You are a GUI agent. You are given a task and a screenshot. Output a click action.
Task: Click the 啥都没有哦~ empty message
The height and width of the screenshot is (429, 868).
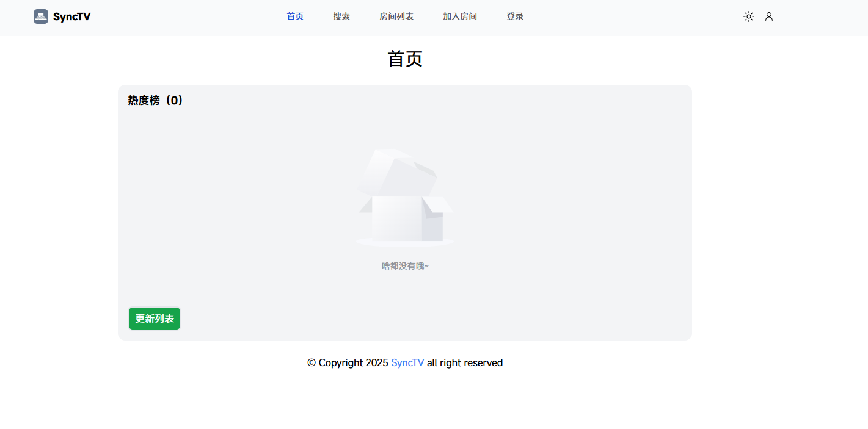tap(405, 266)
